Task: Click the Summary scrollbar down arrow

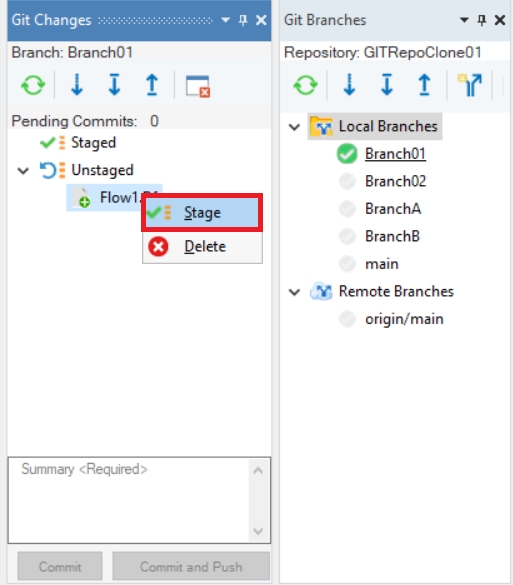Action: point(258,531)
